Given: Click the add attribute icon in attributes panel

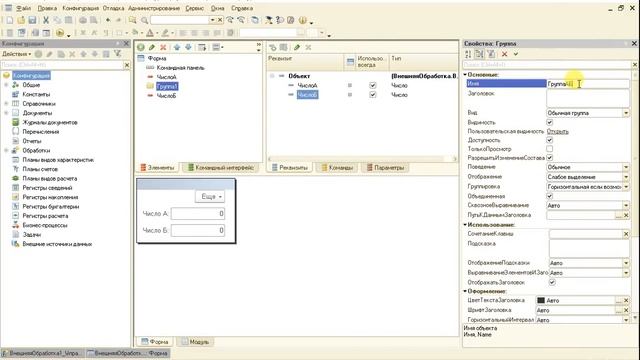Looking at the screenshot, I should (x=273, y=47).
